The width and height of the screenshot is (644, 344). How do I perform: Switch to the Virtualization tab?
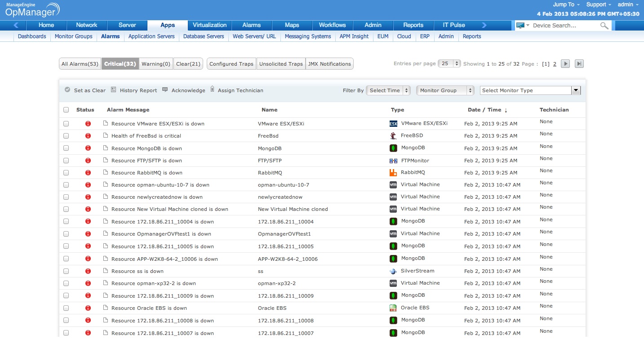[210, 25]
